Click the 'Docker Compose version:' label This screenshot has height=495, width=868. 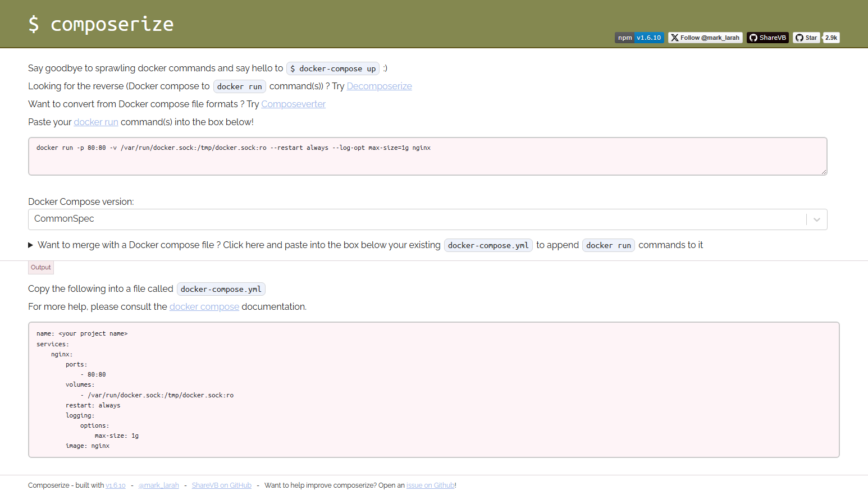pos(81,201)
